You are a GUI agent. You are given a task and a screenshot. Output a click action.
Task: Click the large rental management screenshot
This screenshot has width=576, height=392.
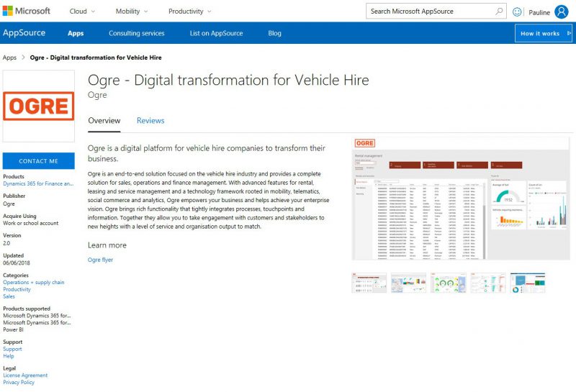pyautogui.click(x=461, y=199)
